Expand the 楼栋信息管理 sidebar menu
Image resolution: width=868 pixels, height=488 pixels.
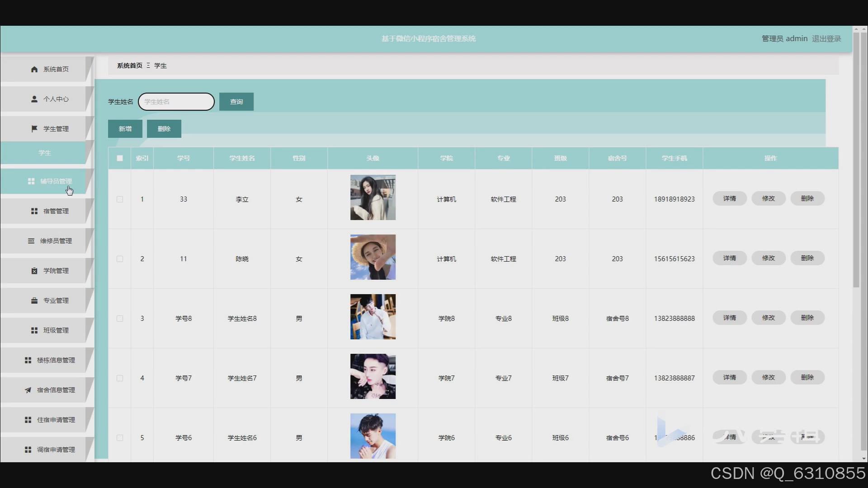pyautogui.click(x=56, y=360)
